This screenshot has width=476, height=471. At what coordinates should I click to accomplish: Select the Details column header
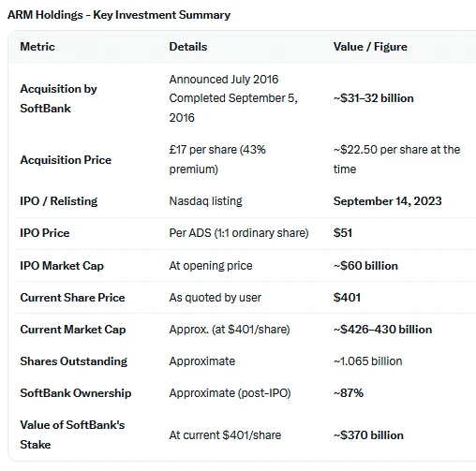pos(188,47)
